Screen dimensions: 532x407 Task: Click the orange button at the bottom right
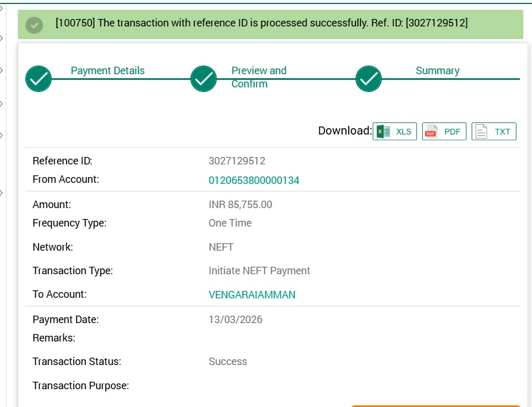point(435,405)
